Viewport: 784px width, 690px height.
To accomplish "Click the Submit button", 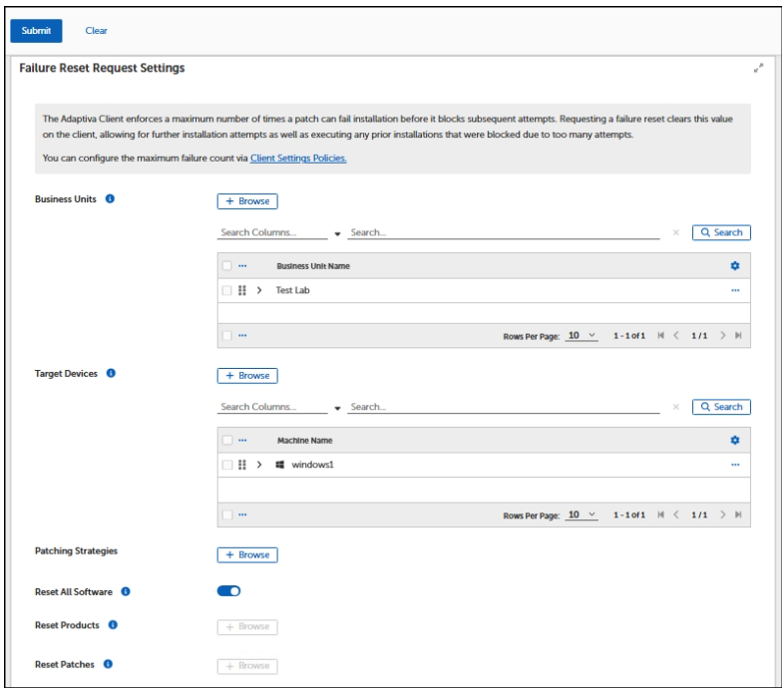I will [x=36, y=31].
